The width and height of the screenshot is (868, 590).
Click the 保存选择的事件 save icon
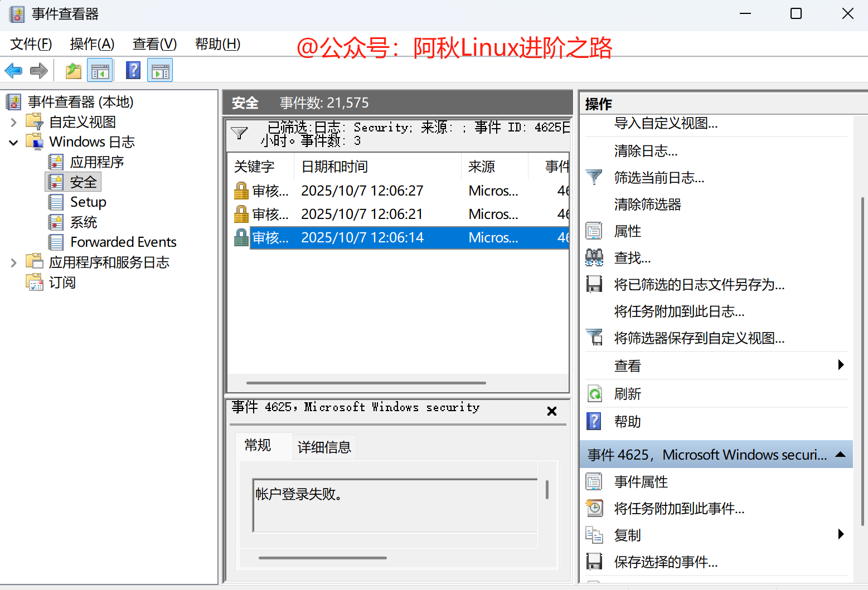(594, 561)
